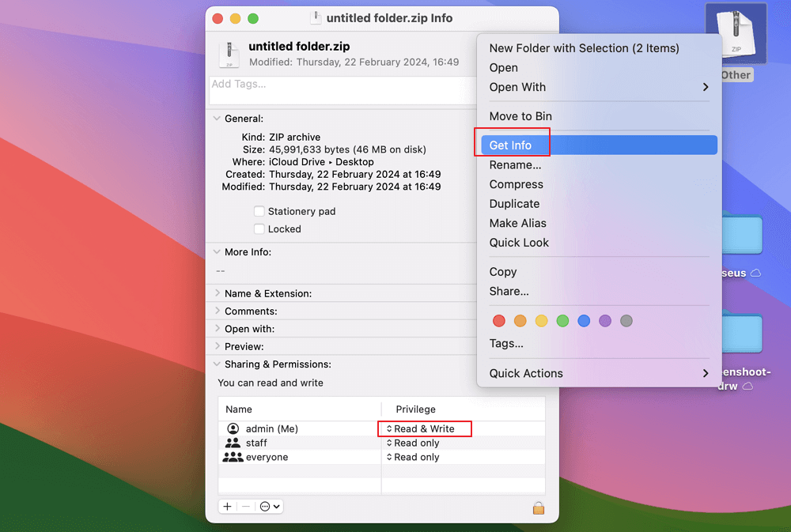The height and width of the screenshot is (532, 791).
Task: Click the Info window close button
Action: [218, 18]
